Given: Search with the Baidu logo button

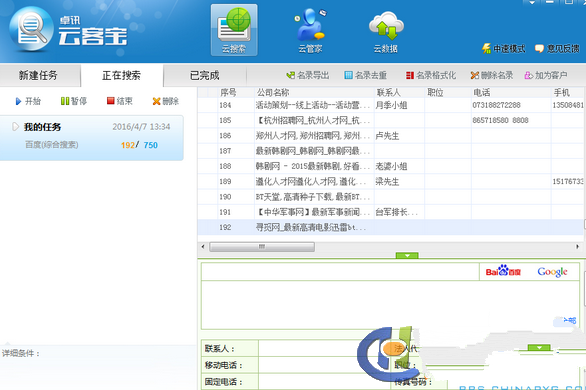Looking at the screenshot, I should [x=503, y=272].
